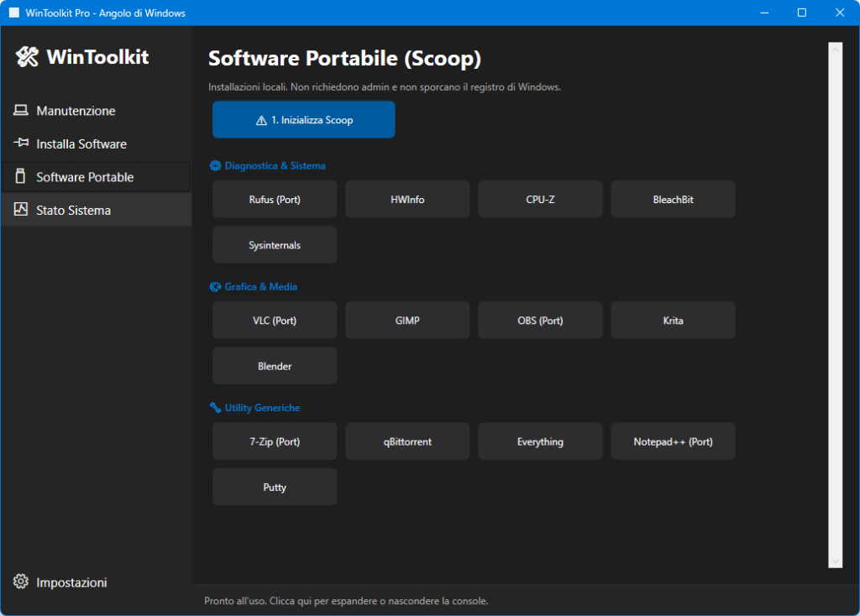Expand the console via the status bar text

[x=346, y=601]
